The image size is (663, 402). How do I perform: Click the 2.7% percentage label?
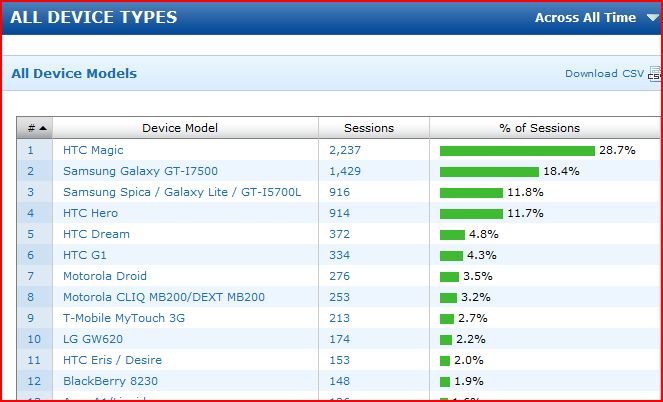[x=473, y=318]
